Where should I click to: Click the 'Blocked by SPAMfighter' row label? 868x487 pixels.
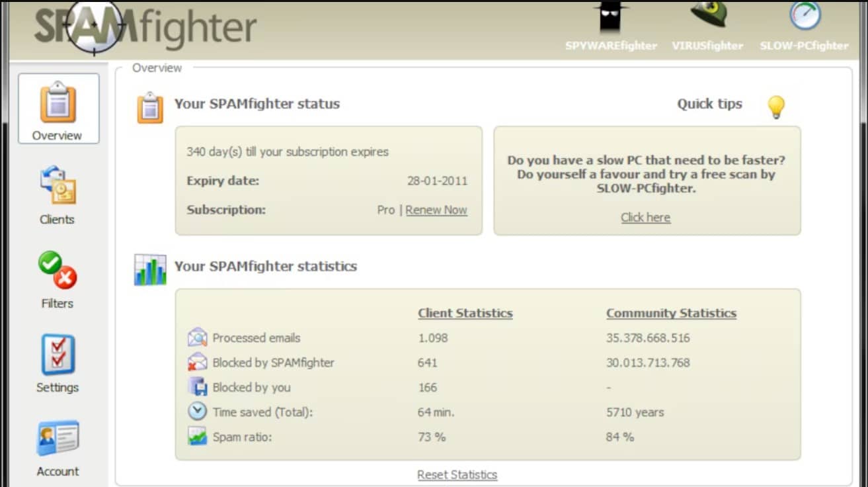pos(273,363)
